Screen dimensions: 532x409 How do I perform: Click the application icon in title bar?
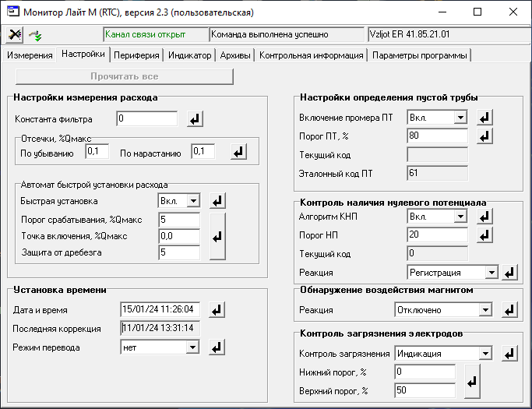click(12, 12)
